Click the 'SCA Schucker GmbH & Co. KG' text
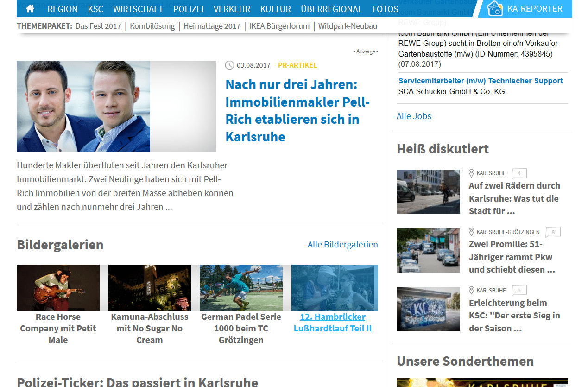This screenshot has width=588, height=387. 451,91
